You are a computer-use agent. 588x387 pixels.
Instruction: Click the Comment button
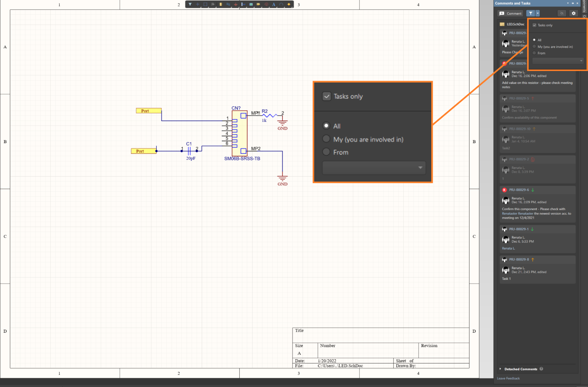click(x=510, y=13)
